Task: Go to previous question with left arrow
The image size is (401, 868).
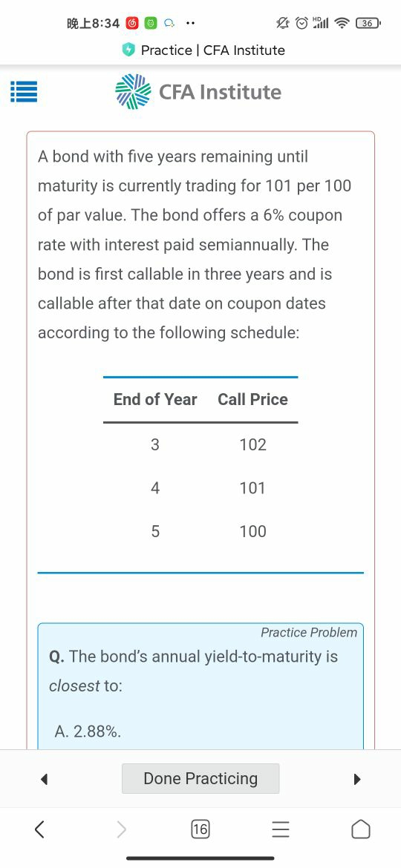Action: pyautogui.click(x=45, y=780)
